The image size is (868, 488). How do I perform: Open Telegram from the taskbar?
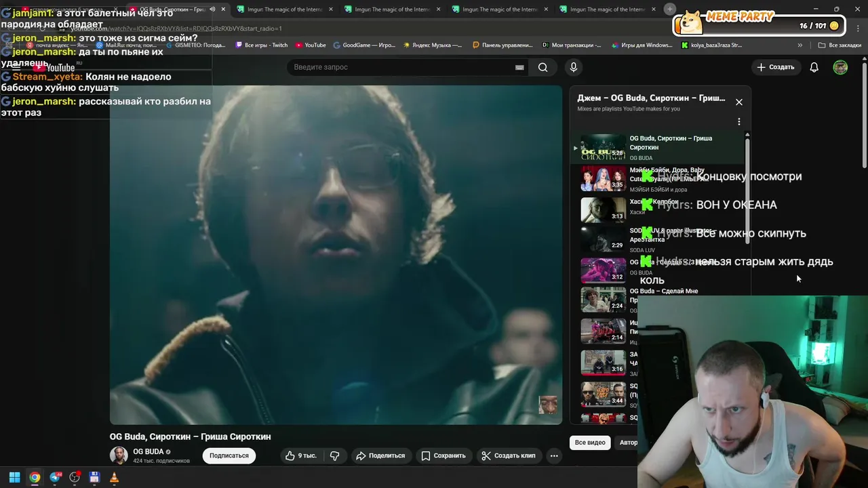point(55,477)
